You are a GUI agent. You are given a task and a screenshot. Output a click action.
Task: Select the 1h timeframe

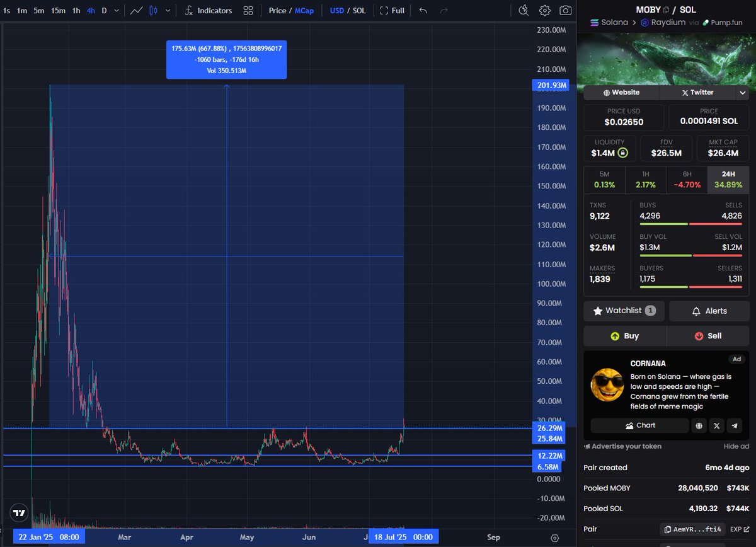[76, 11]
